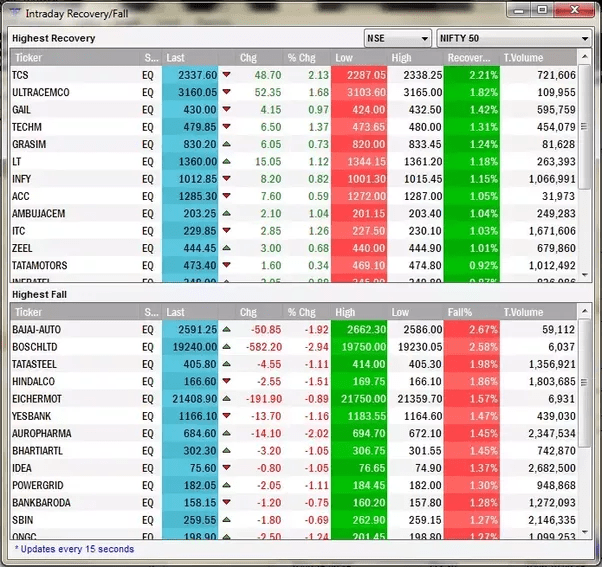Click the up arrow icon for AMBUJACEM

[x=227, y=213]
